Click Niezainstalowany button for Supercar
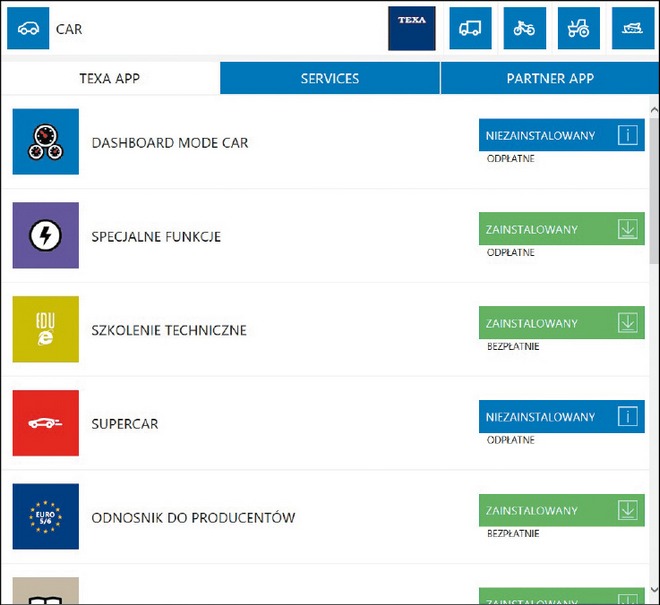 pyautogui.click(x=561, y=417)
